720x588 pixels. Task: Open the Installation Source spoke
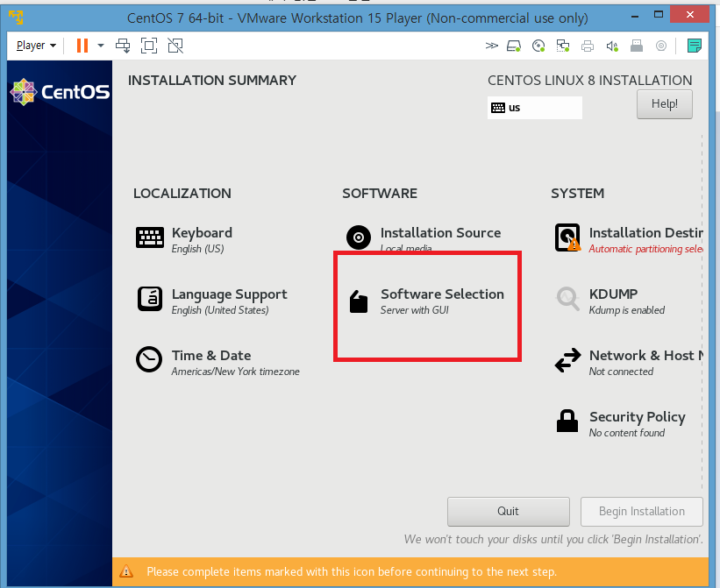(424, 238)
